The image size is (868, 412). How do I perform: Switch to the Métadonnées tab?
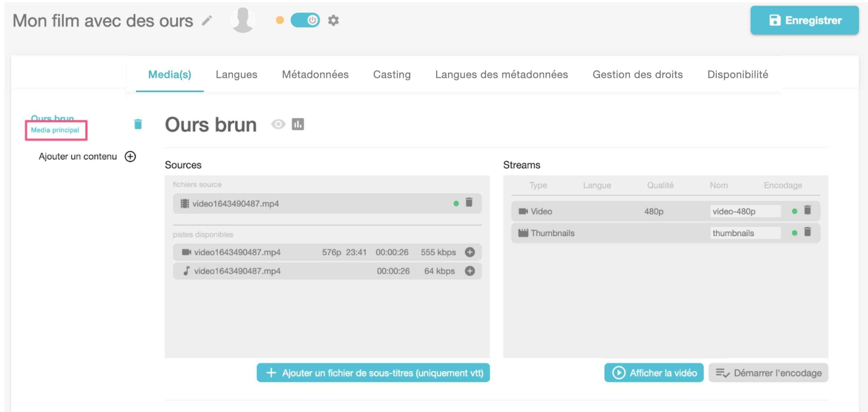point(315,74)
